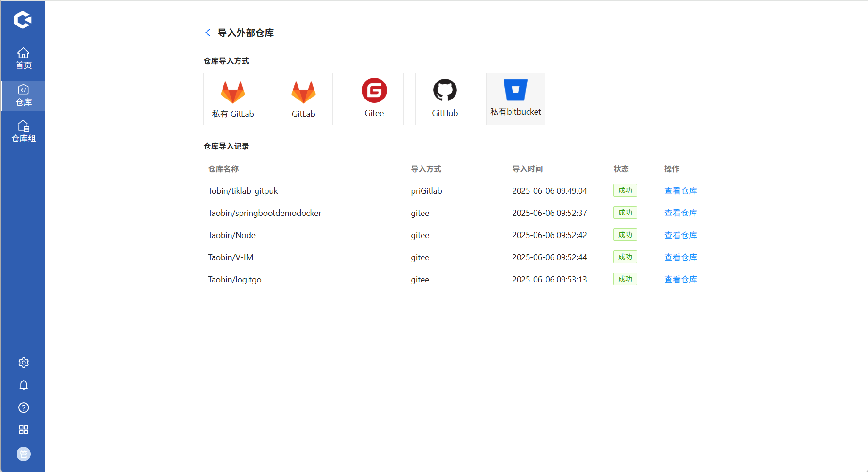Open 查看仓库 for Tobin/tiklab-gitpuk
This screenshot has width=868, height=472.
[x=680, y=190]
